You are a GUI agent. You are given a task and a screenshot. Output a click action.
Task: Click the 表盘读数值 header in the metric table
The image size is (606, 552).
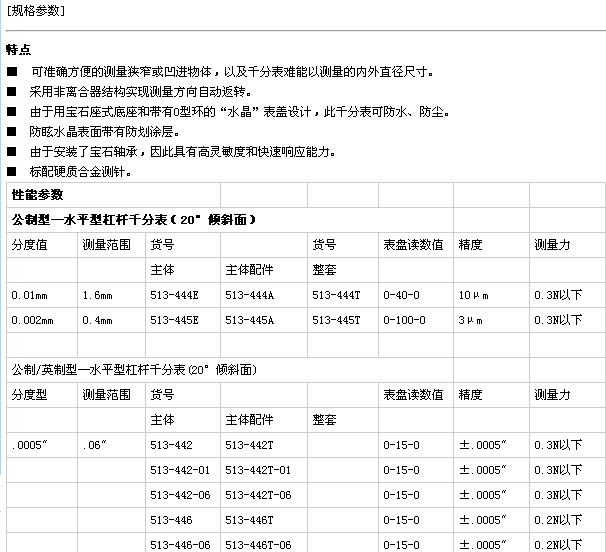pyautogui.click(x=413, y=245)
